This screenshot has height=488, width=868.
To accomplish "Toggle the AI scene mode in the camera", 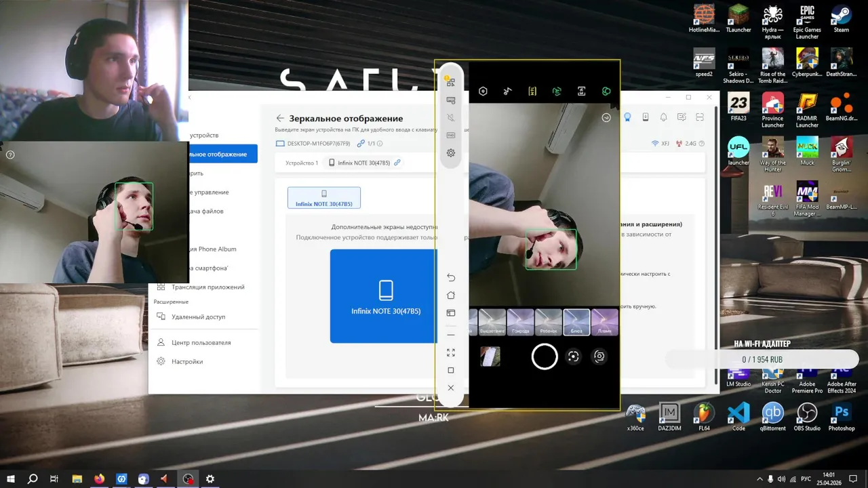I will [x=557, y=91].
